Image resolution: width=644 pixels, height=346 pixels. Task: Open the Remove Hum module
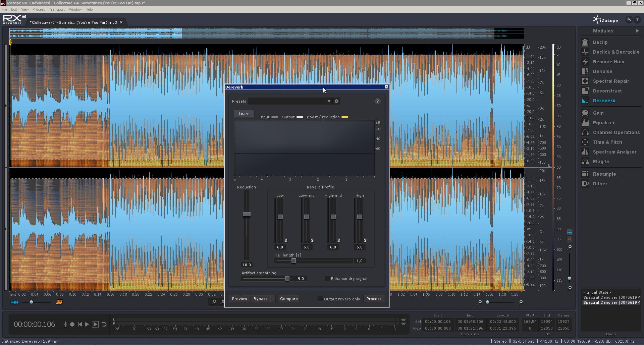click(x=608, y=62)
